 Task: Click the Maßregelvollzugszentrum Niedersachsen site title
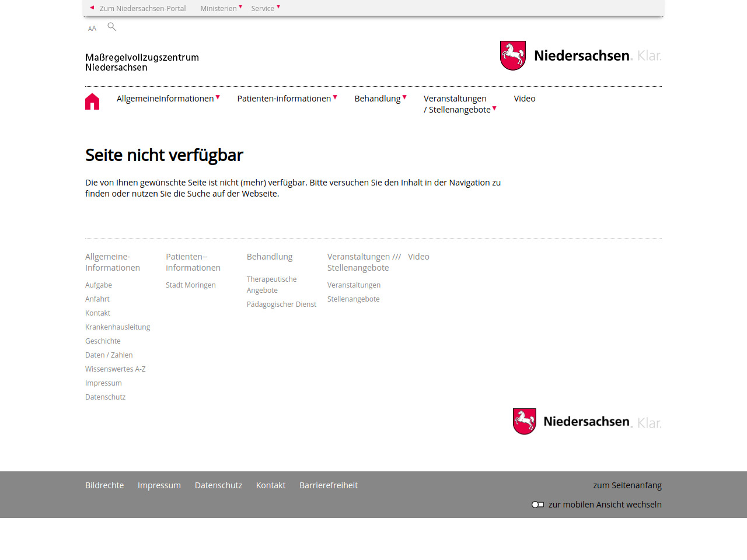click(142, 62)
